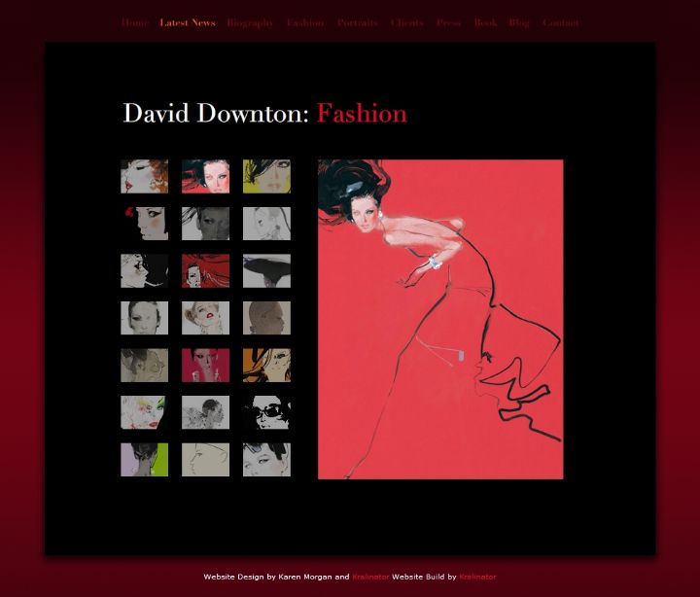Select thumbnail with green and yellow hair
700x597 pixels.
point(144,412)
